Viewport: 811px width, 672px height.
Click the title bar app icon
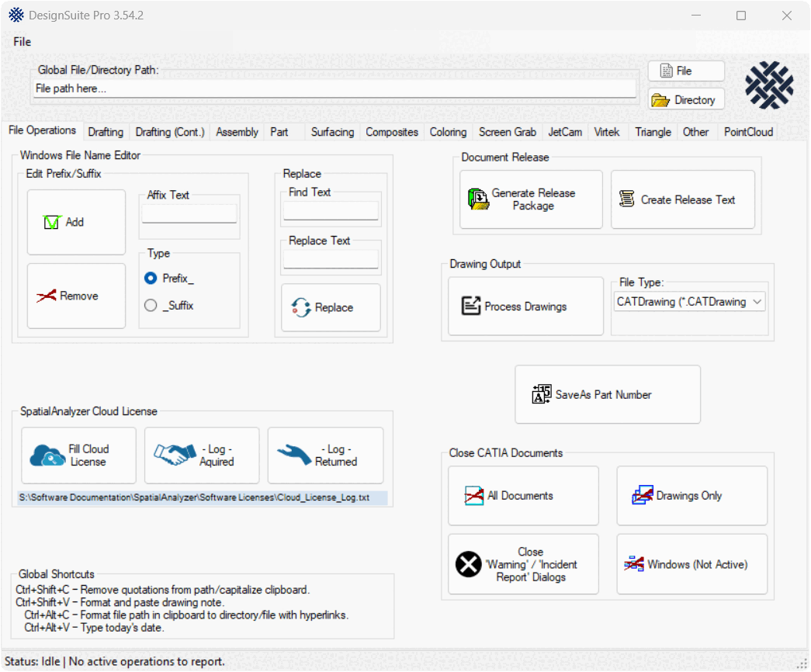click(16, 15)
